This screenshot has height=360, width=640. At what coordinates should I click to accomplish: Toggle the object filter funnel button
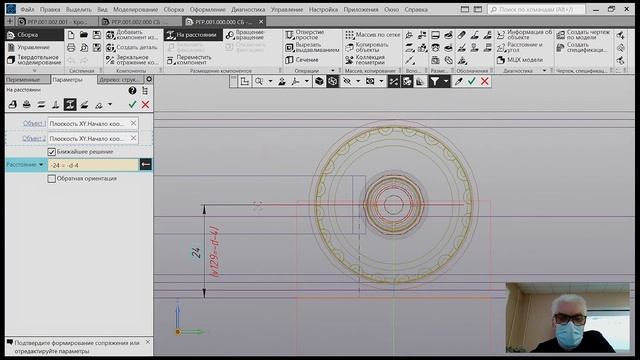pos(435,82)
